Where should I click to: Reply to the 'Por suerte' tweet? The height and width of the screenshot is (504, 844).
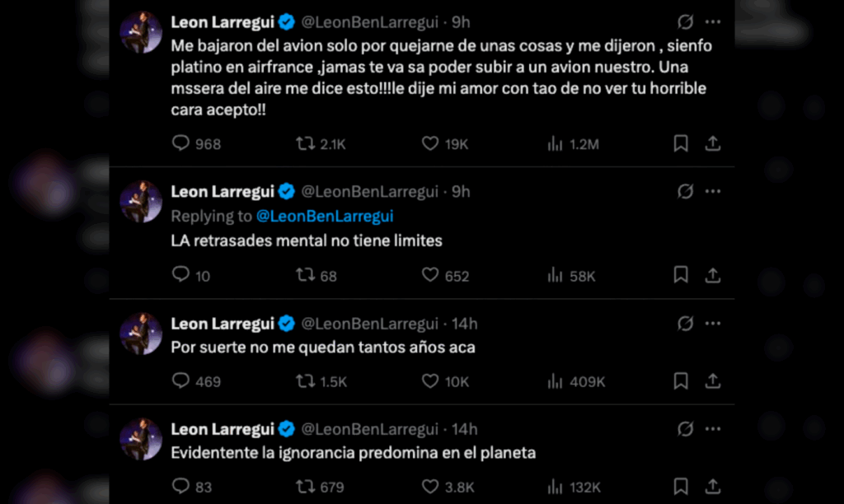click(x=181, y=381)
